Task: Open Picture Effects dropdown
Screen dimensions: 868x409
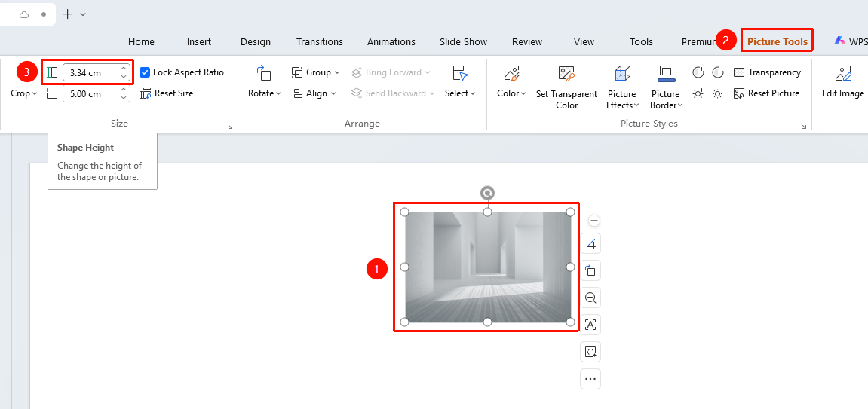Action: point(622,99)
